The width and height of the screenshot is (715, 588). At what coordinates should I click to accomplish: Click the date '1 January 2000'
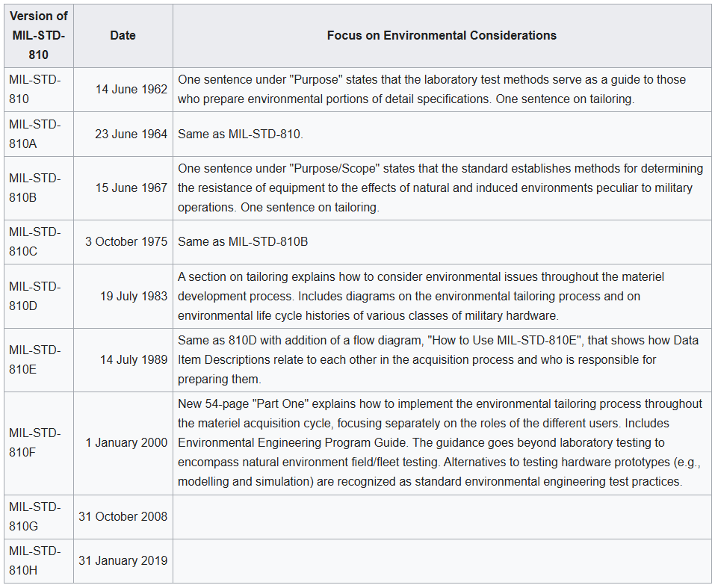126,443
